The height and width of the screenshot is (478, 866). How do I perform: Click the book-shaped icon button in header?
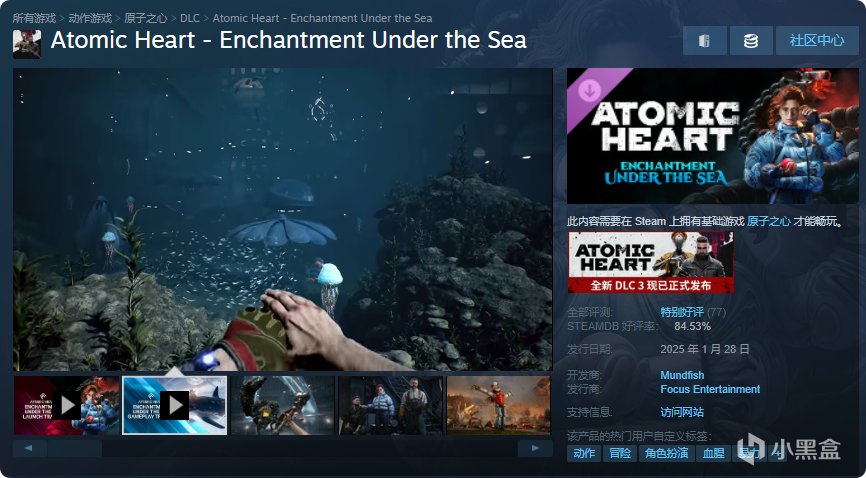[705, 41]
